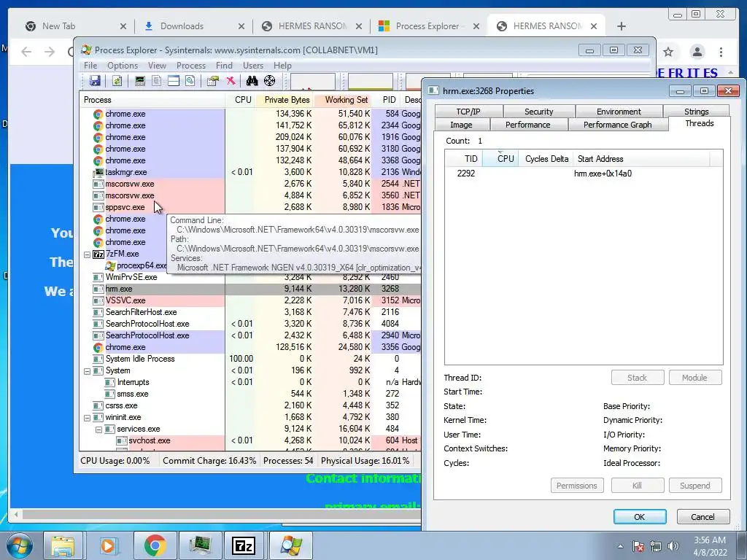Switch to the Environment tab
This screenshot has height=560, width=747.
pyautogui.click(x=619, y=112)
